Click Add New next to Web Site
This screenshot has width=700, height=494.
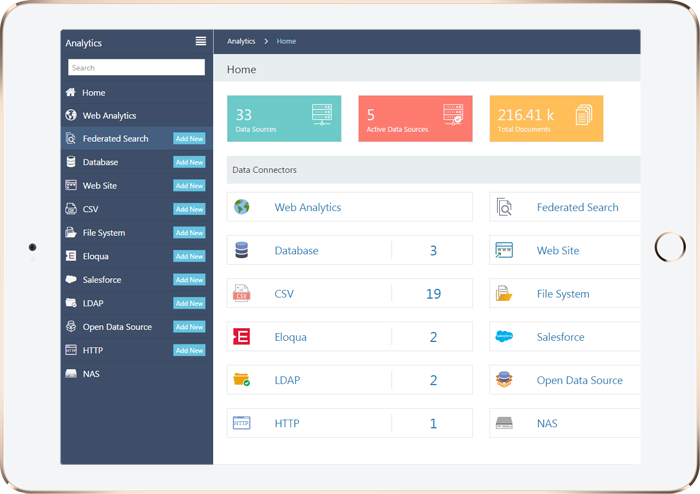[189, 186]
